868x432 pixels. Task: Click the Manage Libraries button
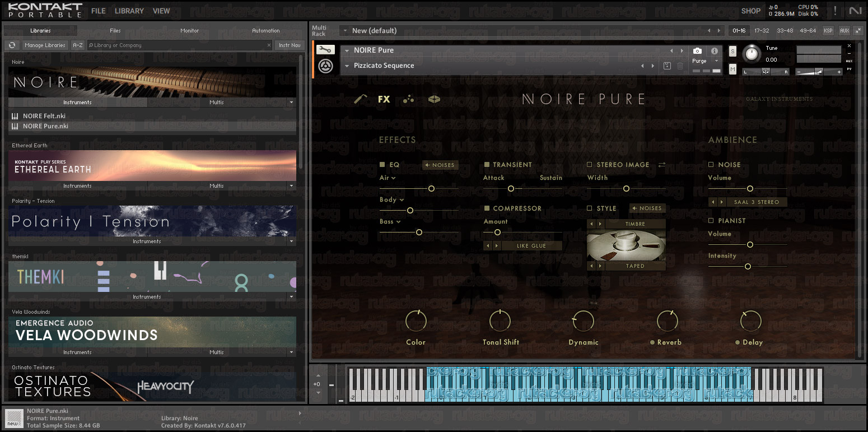click(x=45, y=45)
